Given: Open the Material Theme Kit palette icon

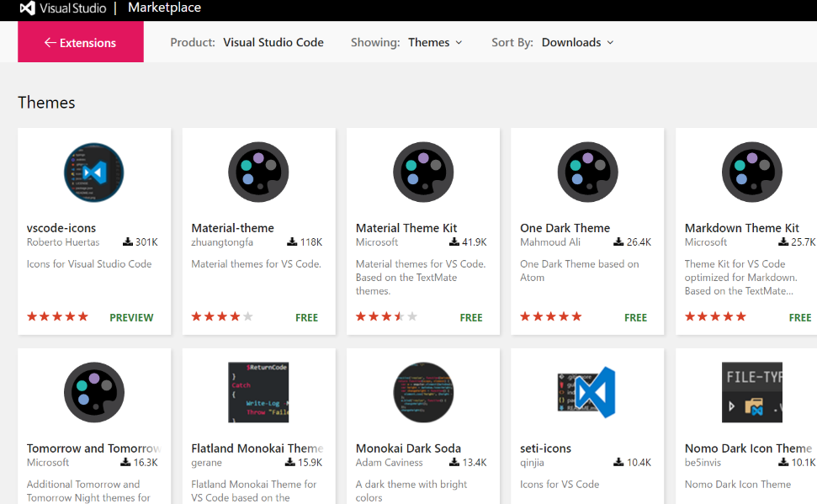Looking at the screenshot, I should tap(423, 172).
